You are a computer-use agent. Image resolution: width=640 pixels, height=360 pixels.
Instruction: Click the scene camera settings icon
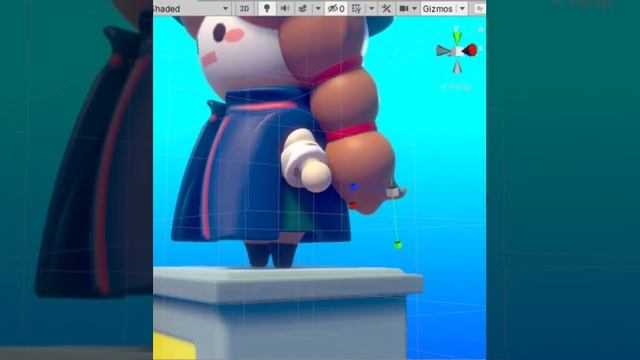[x=404, y=9]
